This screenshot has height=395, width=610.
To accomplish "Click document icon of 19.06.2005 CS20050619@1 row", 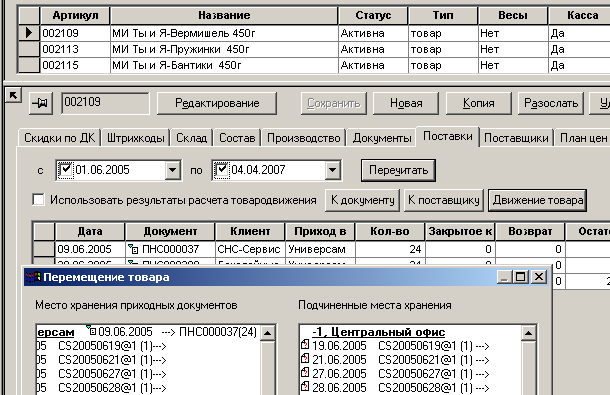I will click(x=305, y=345).
